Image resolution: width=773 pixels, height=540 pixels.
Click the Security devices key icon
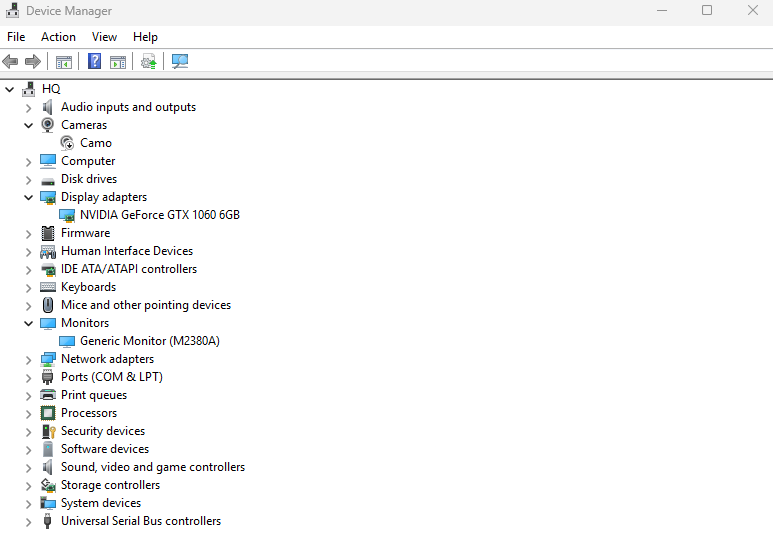point(48,432)
